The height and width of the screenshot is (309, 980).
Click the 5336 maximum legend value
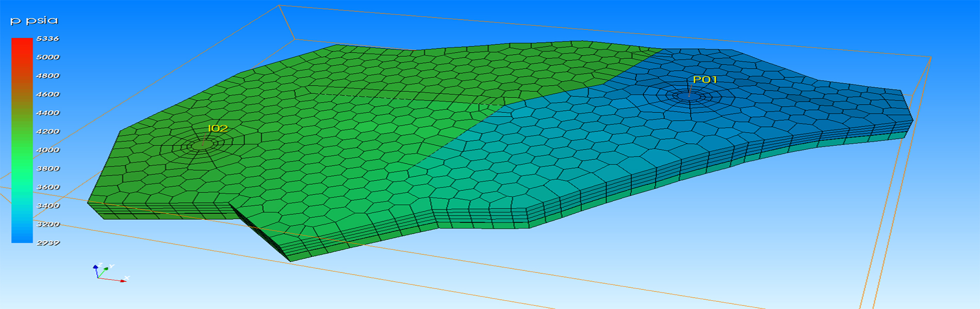click(47, 39)
